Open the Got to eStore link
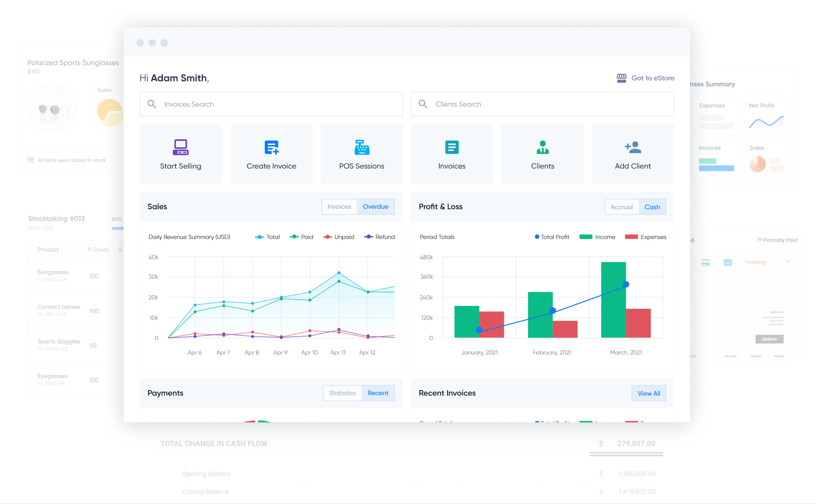This screenshot has height=504, width=816. pyautogui.click(x=652, y=78)
